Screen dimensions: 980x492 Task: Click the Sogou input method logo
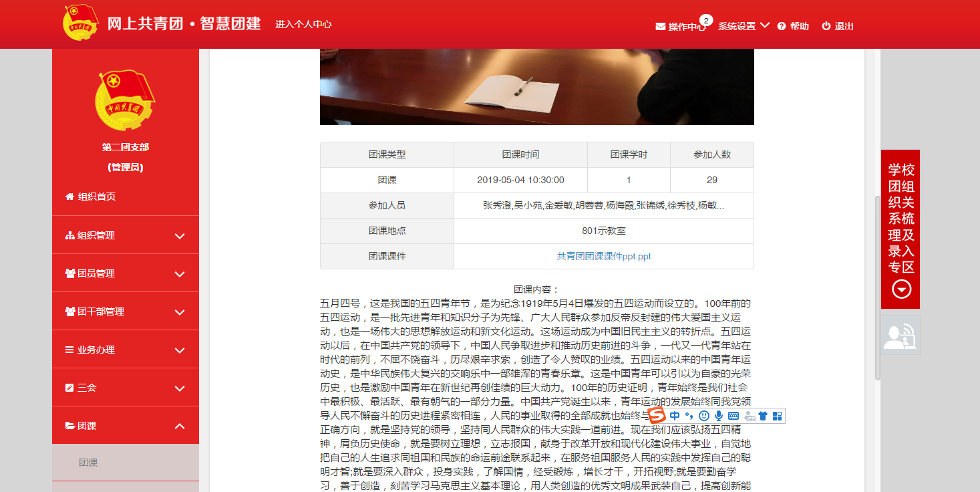point(659,415)
